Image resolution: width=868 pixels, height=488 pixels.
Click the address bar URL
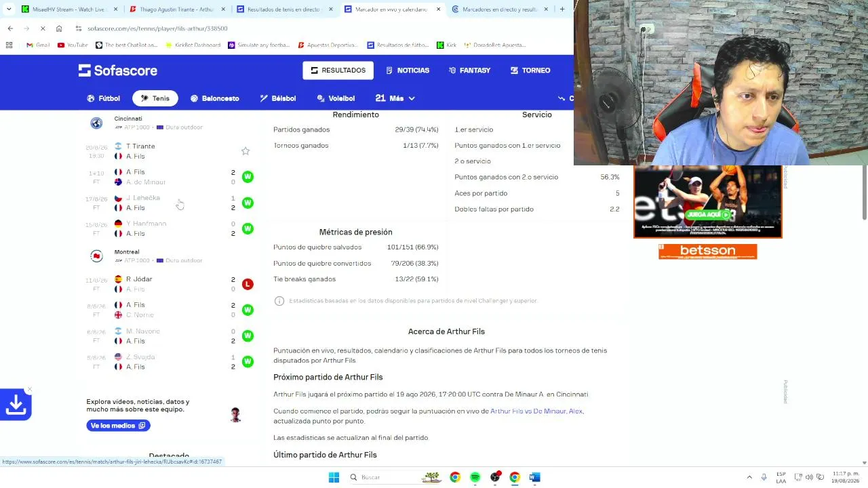[x=157, y=28]
